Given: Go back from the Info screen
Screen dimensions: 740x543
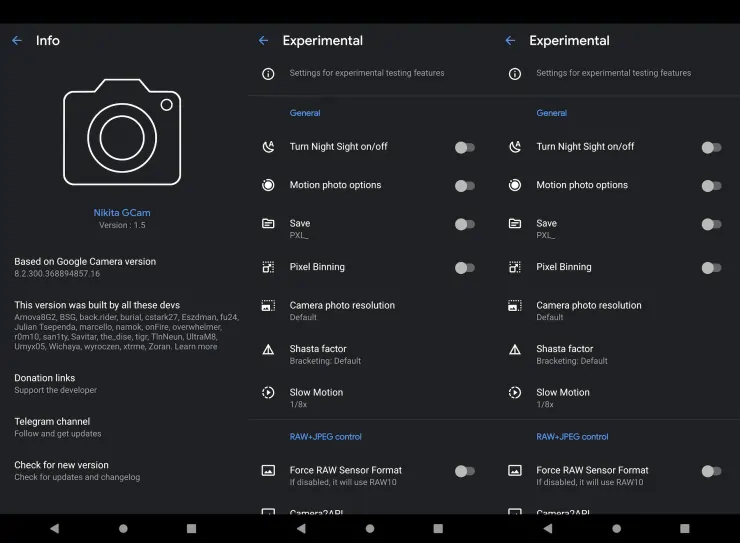Looking at the screenshot, I should click(17, 41).
